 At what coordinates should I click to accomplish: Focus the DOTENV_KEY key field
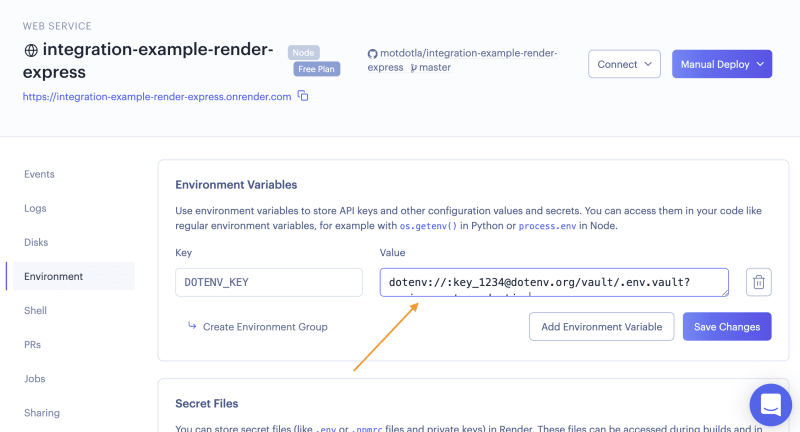tap(269, 282)
